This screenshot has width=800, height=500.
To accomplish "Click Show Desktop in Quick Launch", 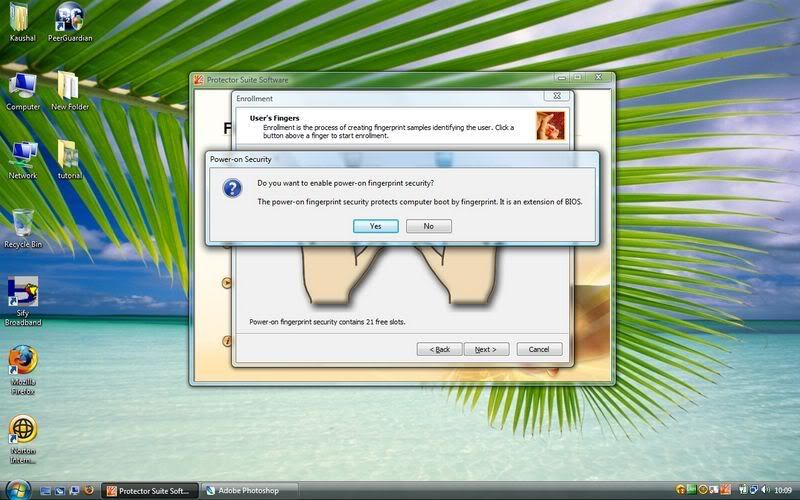I will [45, 491].
